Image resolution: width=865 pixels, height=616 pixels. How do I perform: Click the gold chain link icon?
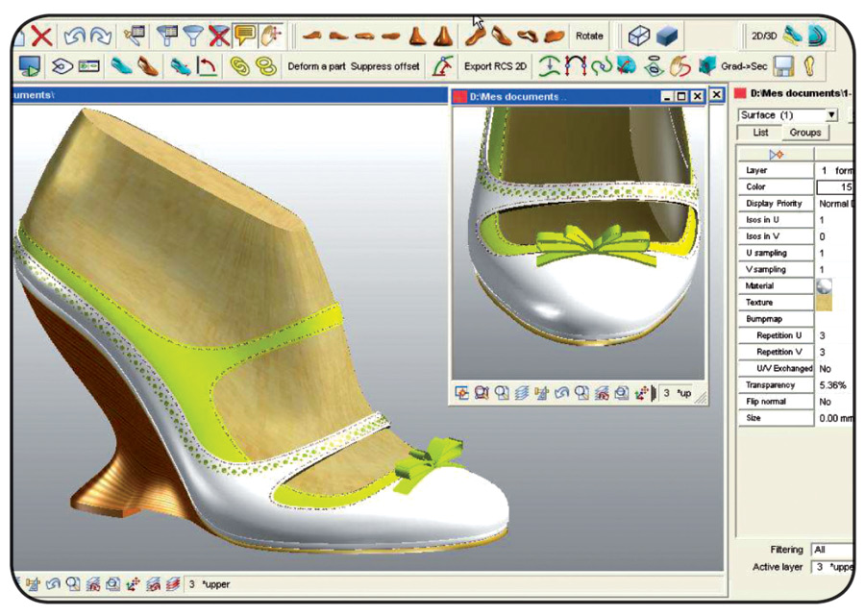pos(238,66)
